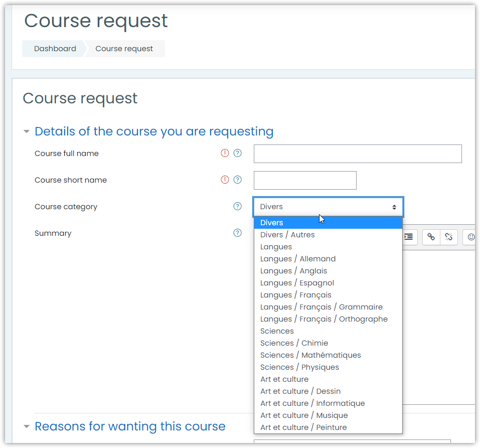Open help for Course full name

[238, 153]
